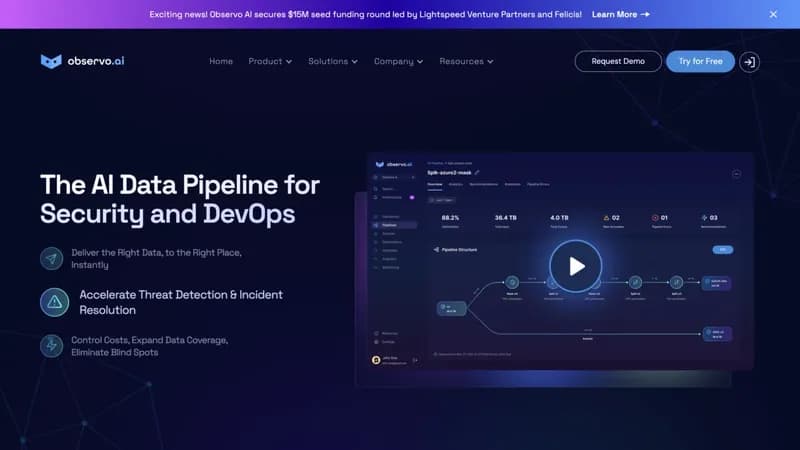Expand the Company menu
Image resolution: width=800 pixels, height=450 pixels.
(398, 61)
